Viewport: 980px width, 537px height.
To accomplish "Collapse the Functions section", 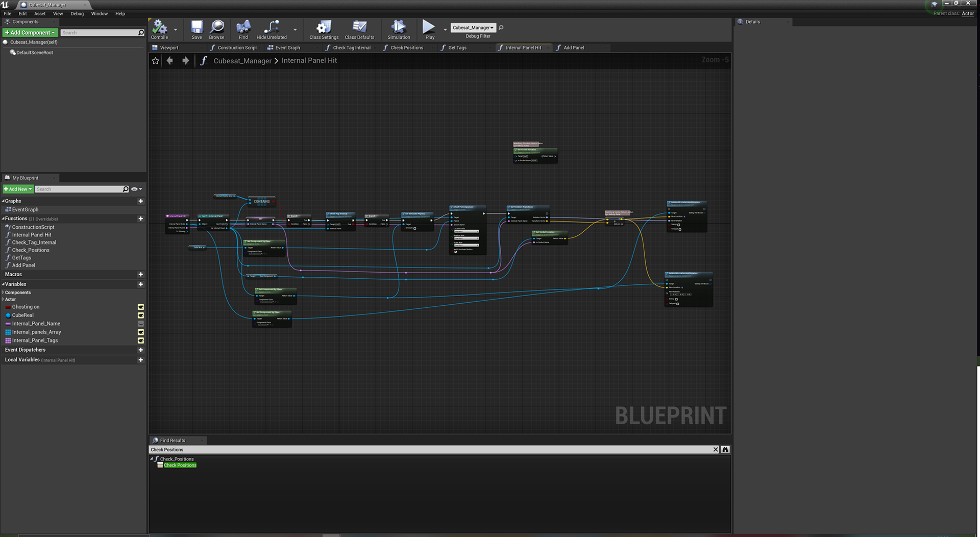I will [3, 218].
